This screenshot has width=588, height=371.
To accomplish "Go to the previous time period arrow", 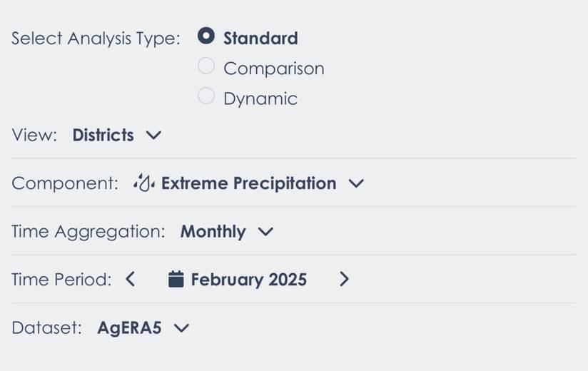I will 131,279.
